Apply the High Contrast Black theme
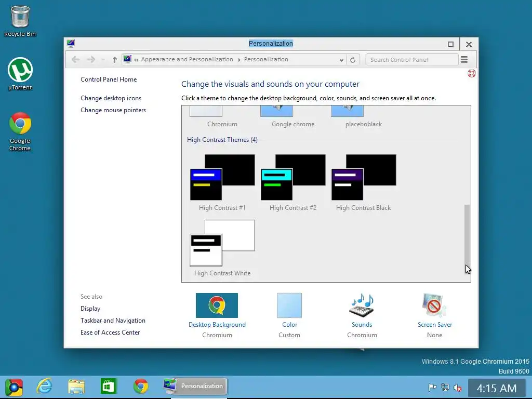The width and height of the screenshot is (532, 399). pyautogui.click(x=363, y=183)
